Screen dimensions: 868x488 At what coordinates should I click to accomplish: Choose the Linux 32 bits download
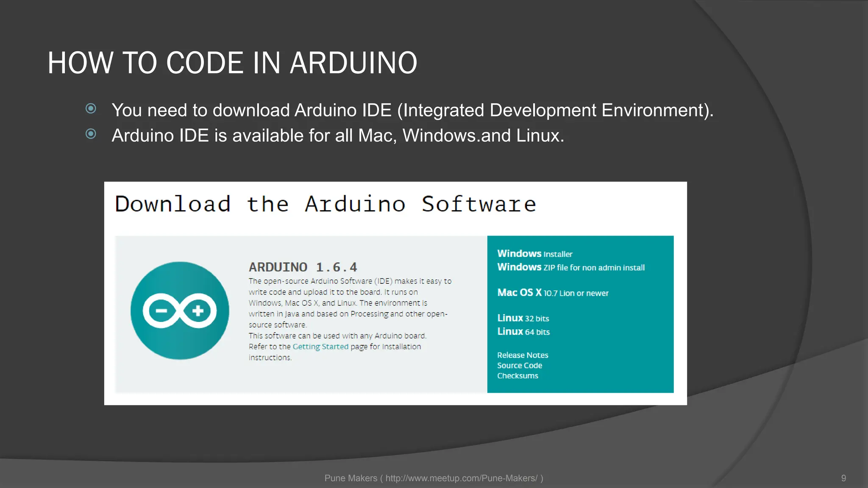[523, 318]
